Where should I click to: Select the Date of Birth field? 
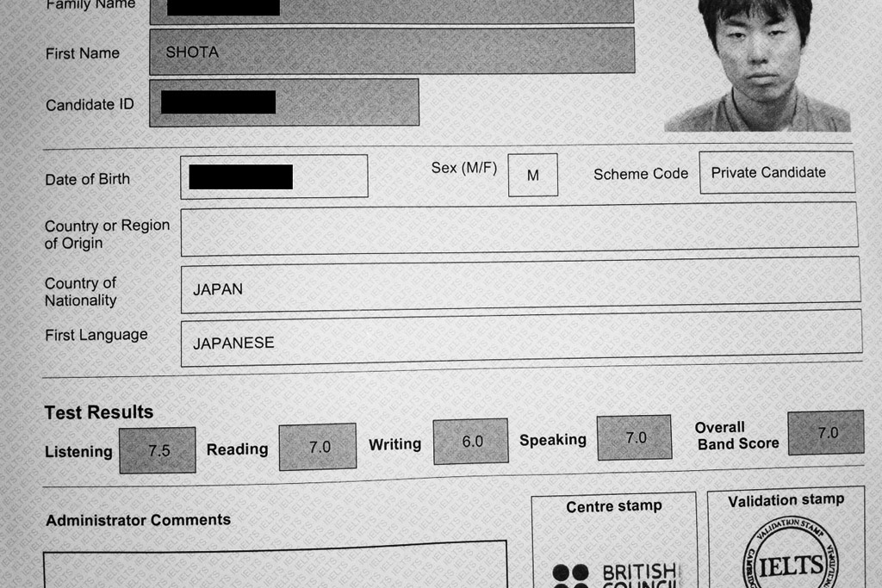click(x=274, y=176)
